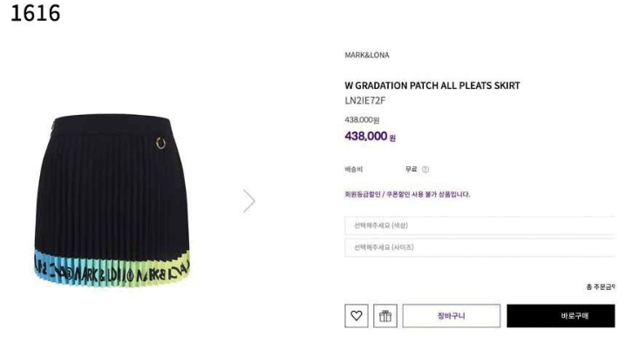Viewport: 626px width, 364px height.
Task: Click the black 바로구매 buy now button
Action: (561, 316)
